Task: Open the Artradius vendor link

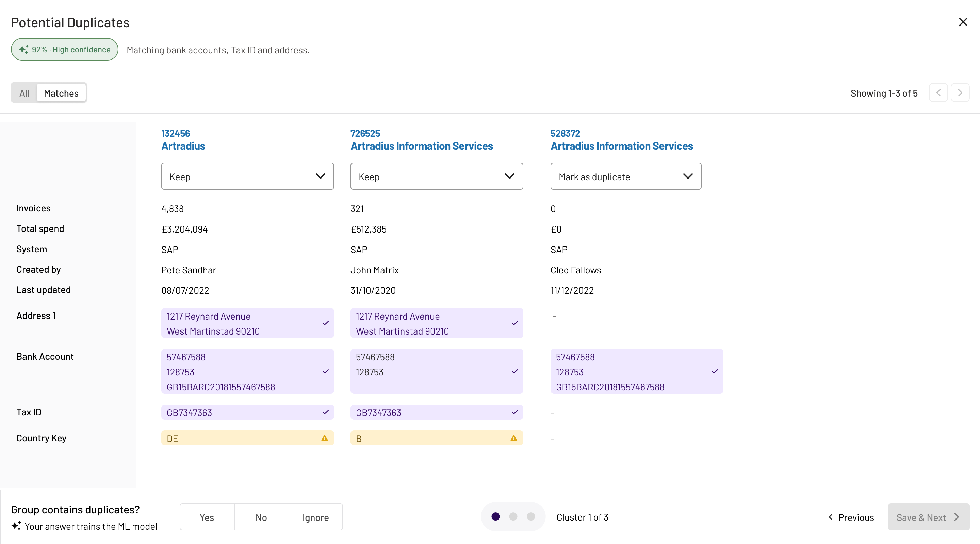Action: (183, 146)
